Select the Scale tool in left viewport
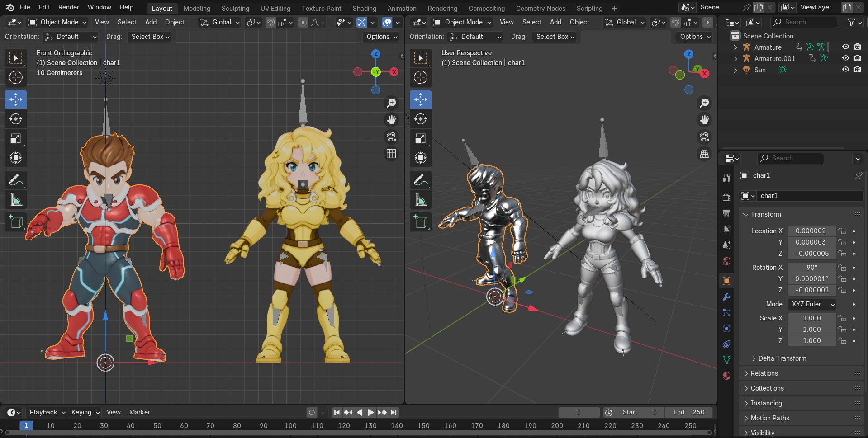This screenshot has width=868, height=438. (16, 139)
